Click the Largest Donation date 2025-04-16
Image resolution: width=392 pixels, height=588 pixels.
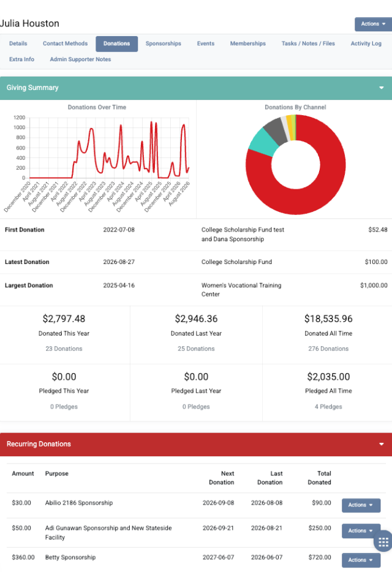(x=119, y=285)
